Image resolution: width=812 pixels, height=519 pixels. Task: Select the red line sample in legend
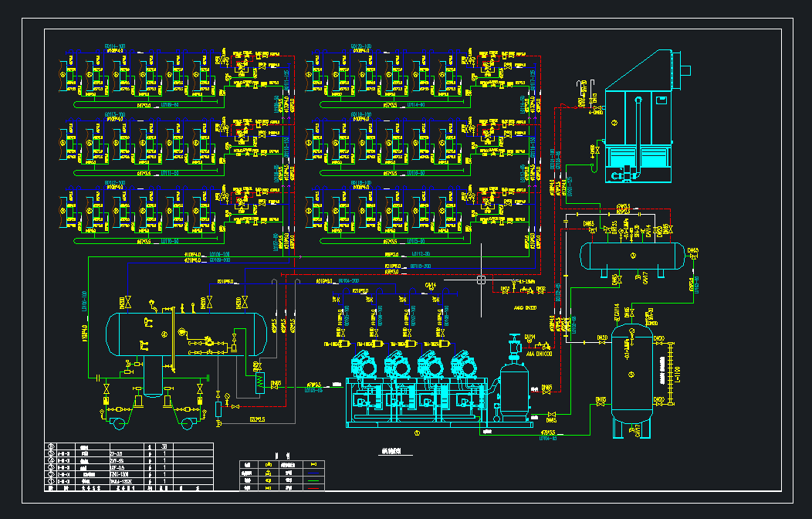coord(313,488)
